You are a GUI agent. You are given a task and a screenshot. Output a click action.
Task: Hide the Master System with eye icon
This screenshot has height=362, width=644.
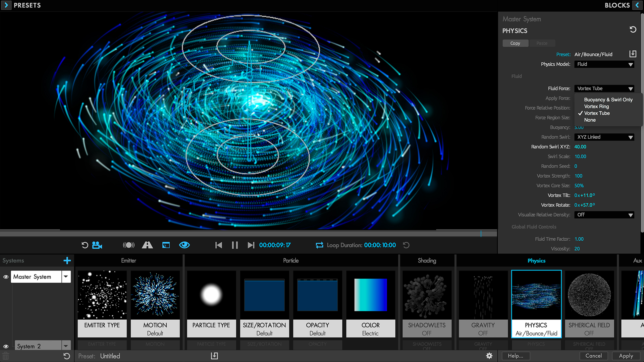pyautogui.click(x=6, y=277)
